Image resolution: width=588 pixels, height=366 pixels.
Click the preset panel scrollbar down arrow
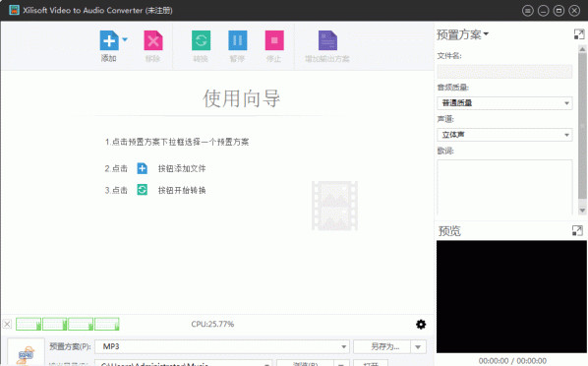click(582, 211)
